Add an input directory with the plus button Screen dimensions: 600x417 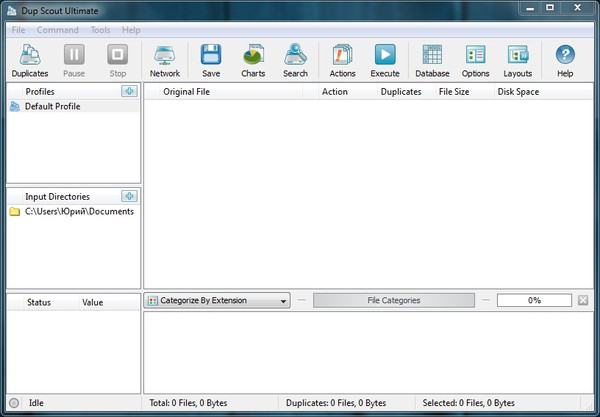pos(128,197)
